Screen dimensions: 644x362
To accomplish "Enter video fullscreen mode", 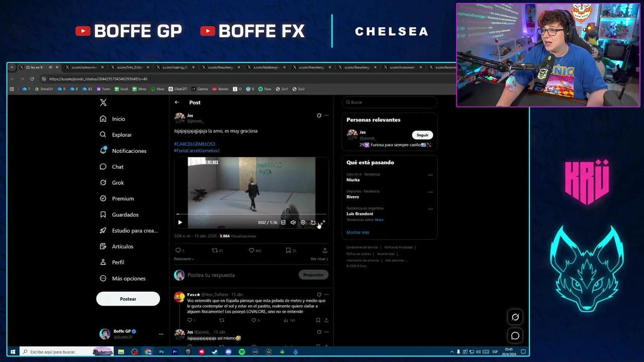I will (x=323, y=222).
